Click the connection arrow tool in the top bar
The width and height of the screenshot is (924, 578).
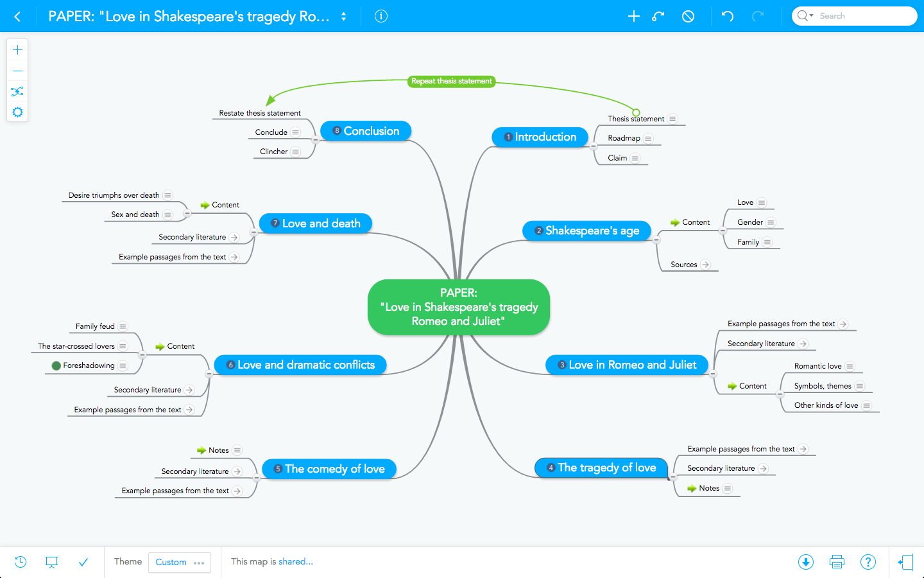[658, 17]
